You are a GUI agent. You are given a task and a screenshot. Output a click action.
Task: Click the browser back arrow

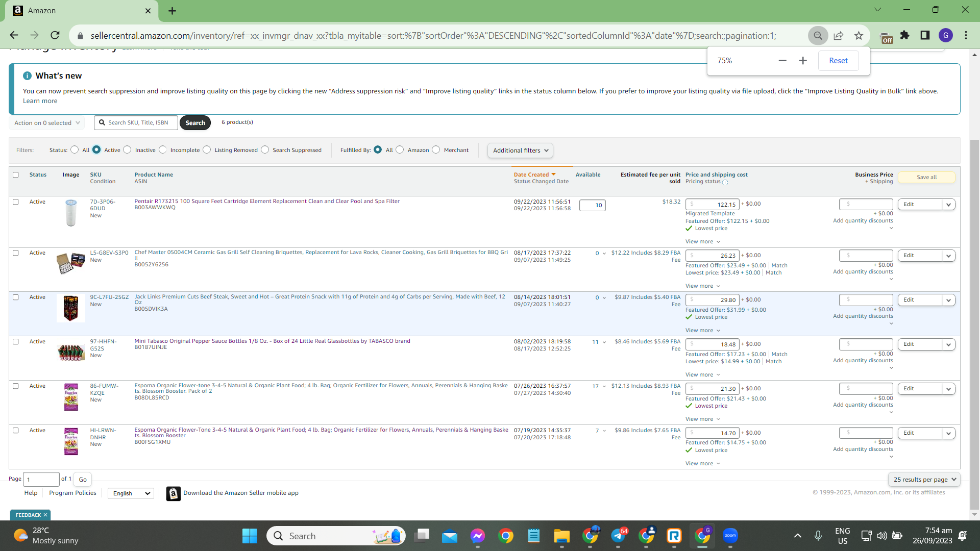pyautogui.click(x=14, y=35)
